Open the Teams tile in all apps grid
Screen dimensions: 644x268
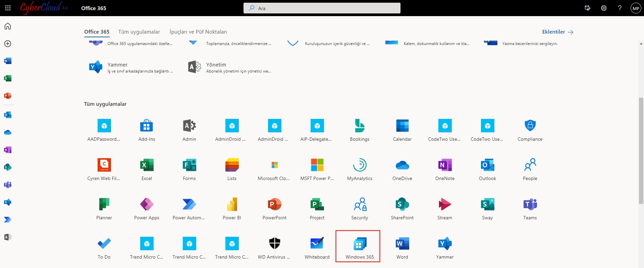tap(530, 209)
